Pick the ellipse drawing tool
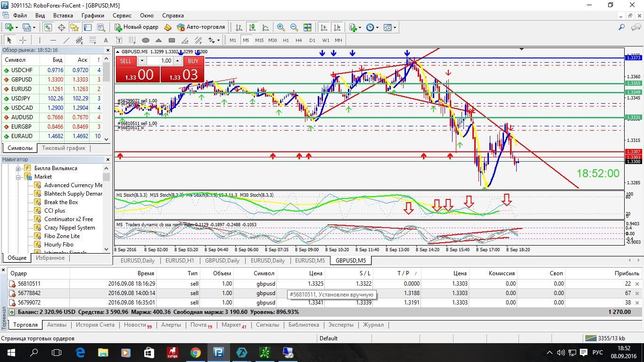Viewport: 644px width, 362px height. (x=146, y=40)
